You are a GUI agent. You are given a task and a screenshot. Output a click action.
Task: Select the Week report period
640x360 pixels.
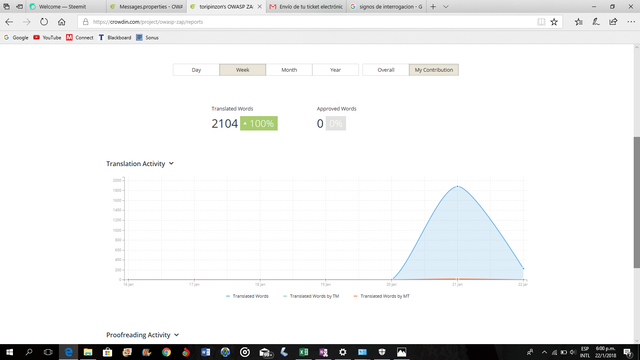pos(242,70)
